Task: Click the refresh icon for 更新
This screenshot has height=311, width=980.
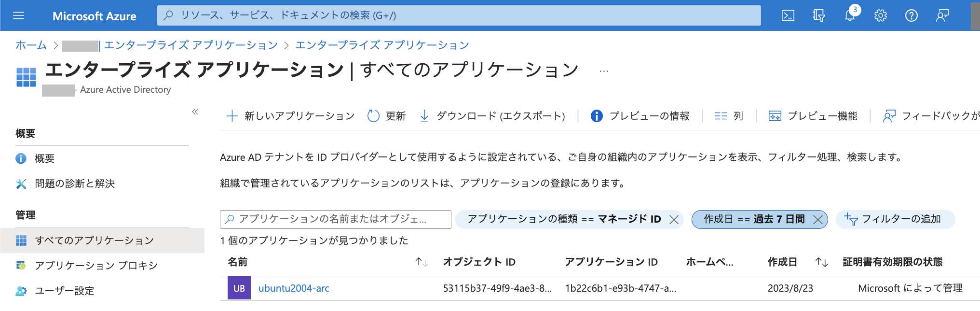Action: click(x=373, y=116)
